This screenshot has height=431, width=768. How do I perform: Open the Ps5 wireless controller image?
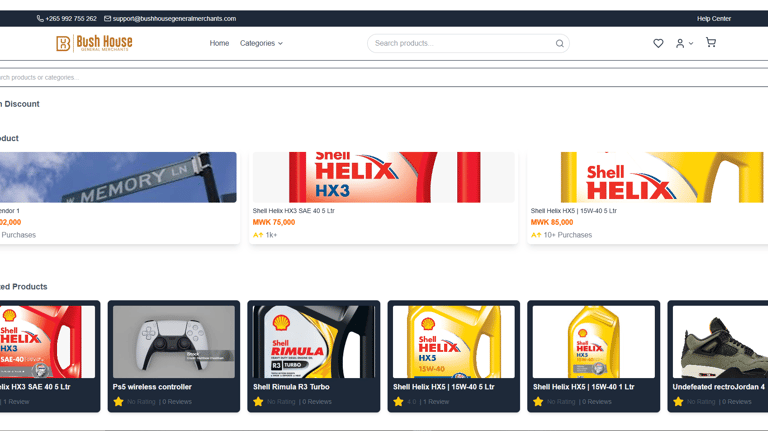coord(174,342)
